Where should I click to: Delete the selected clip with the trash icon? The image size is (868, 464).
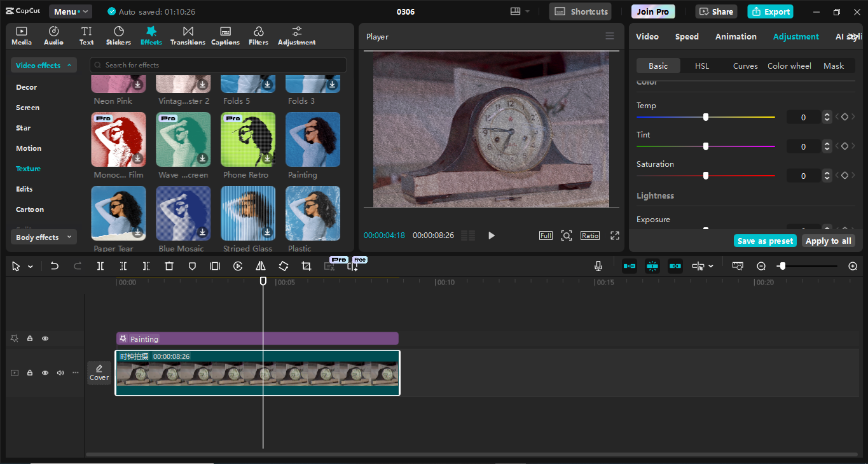169,266
